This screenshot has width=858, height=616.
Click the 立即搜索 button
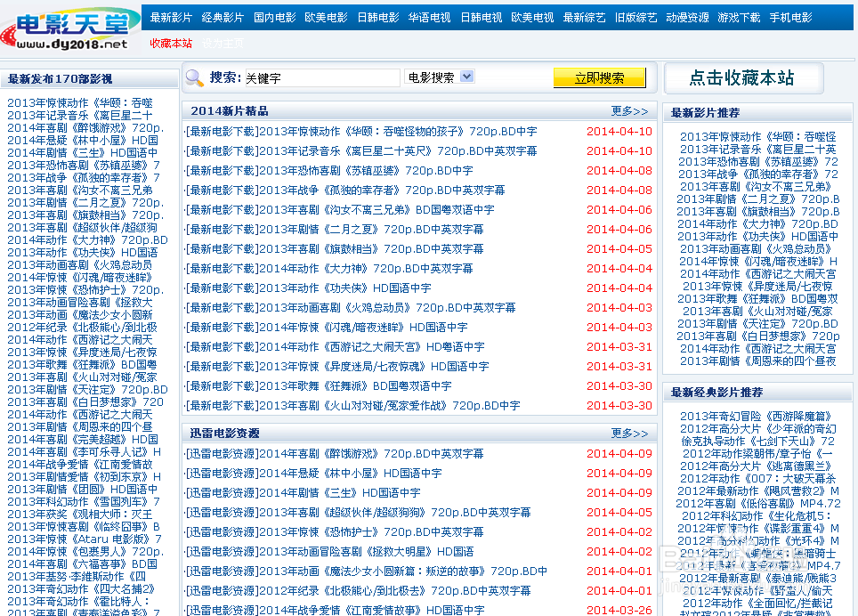[599, 77]
